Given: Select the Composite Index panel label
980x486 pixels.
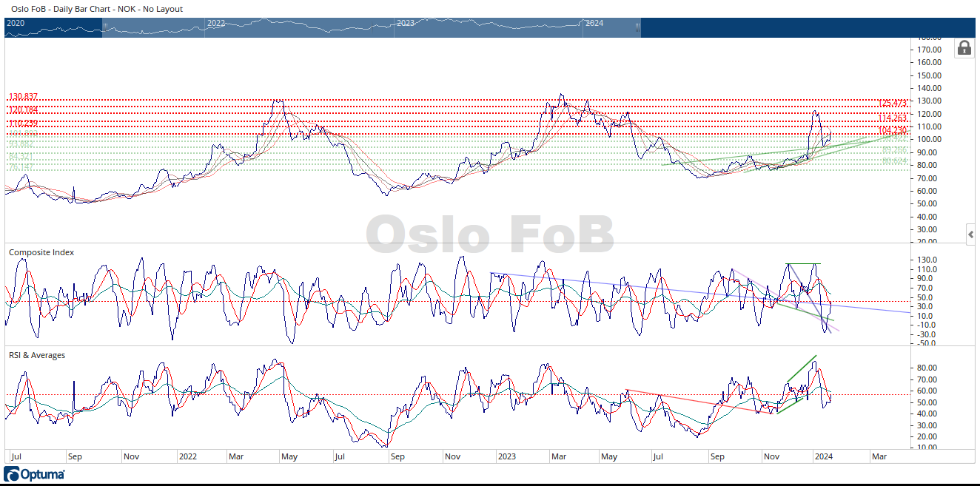Looking at the screenshot, I should (x=41, y=252).
